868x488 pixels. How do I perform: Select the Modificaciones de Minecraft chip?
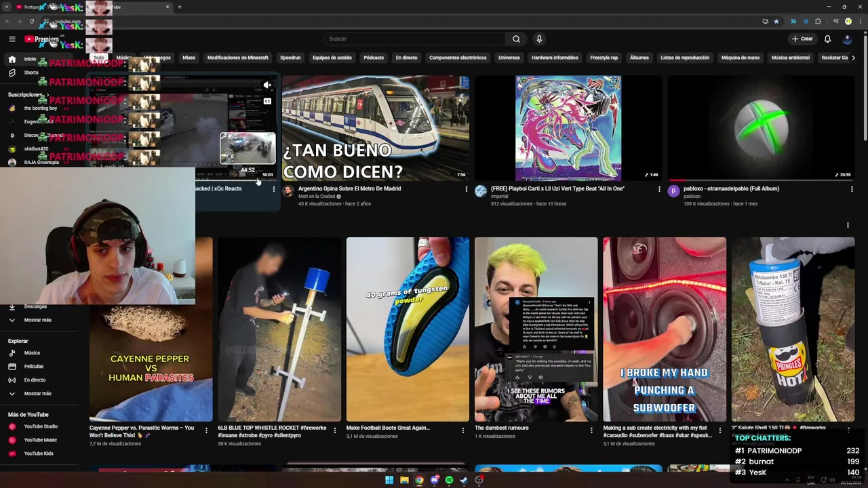(x=238, y=58)
